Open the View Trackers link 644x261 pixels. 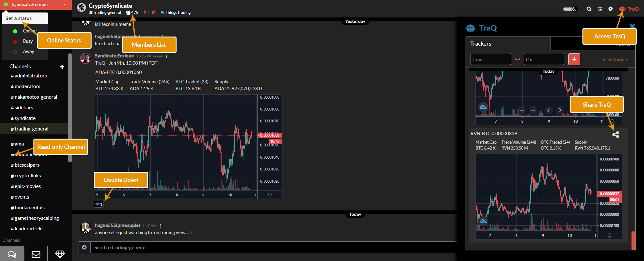point(616,60)
